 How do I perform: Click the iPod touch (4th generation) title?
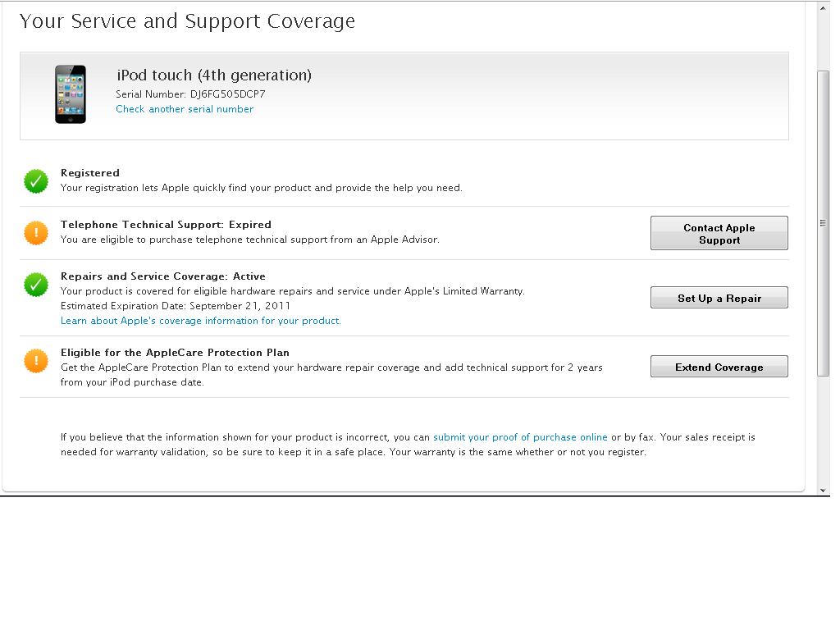pyautogui.click(x=214, y=75)
